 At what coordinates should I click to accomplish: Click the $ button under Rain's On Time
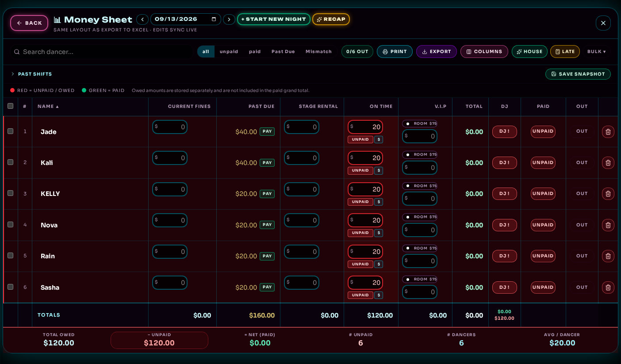click(x=379, y=264)
